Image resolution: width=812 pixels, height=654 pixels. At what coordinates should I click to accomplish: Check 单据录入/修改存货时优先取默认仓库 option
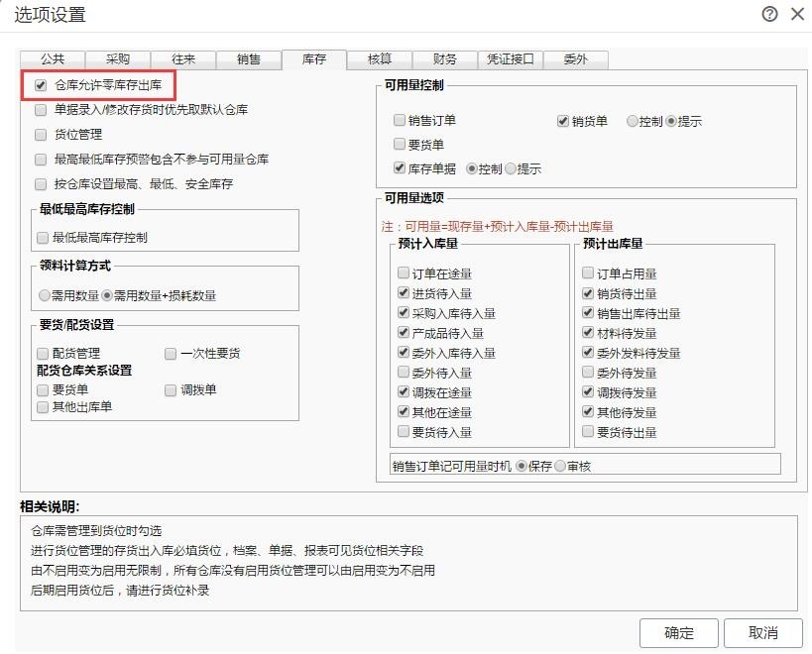click(41, 110)
